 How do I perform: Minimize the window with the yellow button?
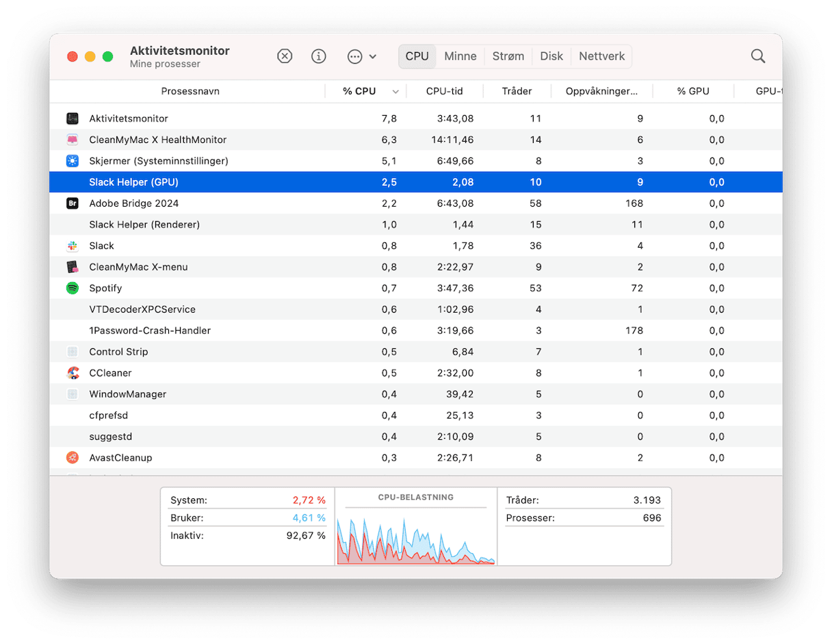point(90,56)
